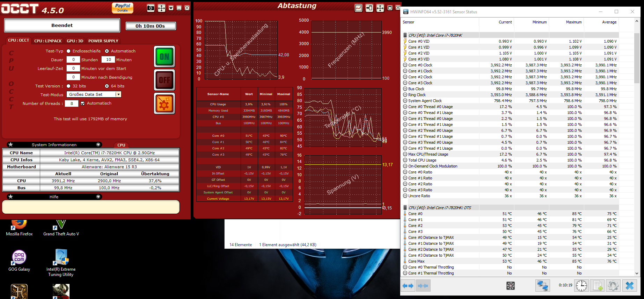The image size is (644, 299).
Task: Expand the Hilfe section arrow
Action: pyautogui.click(x=98, y=197)
